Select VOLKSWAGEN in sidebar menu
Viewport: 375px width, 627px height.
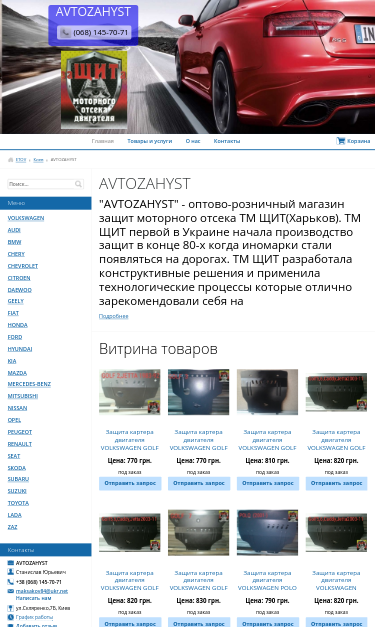pos(26,218)
